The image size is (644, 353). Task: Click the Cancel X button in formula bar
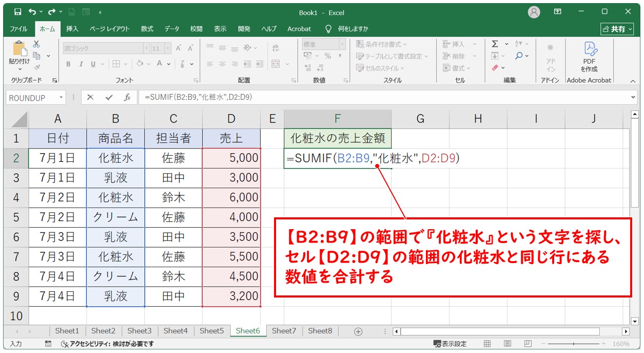coord(90,97)
